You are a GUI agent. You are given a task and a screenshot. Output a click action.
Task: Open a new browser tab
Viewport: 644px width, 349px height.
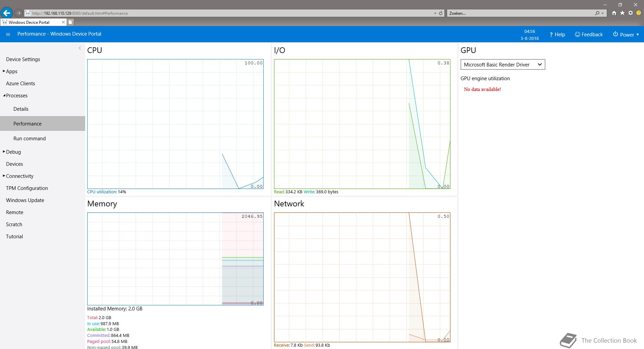[x=70, y=22]
